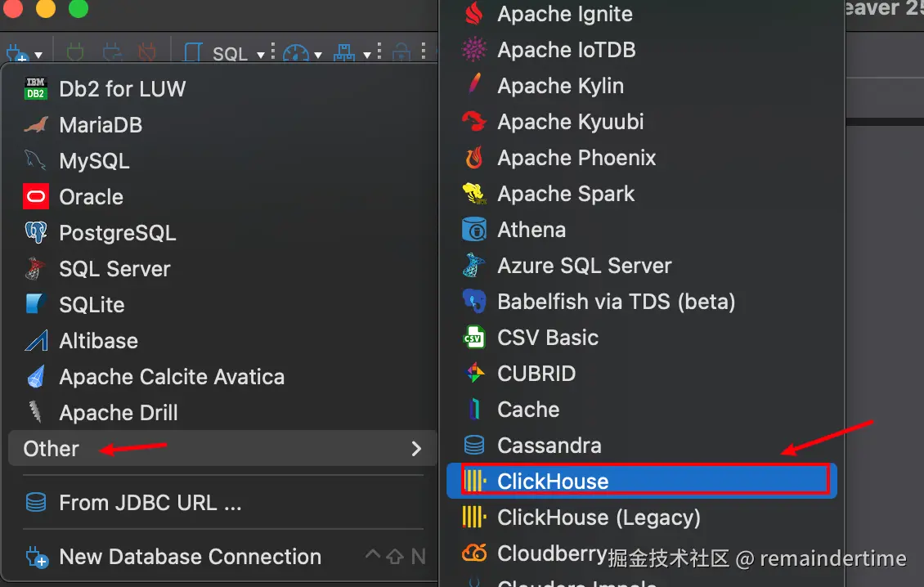The image size is (924, 587).
Task: Pick the PostgreSQL elephant icon
Action: (x=35, y=232)
